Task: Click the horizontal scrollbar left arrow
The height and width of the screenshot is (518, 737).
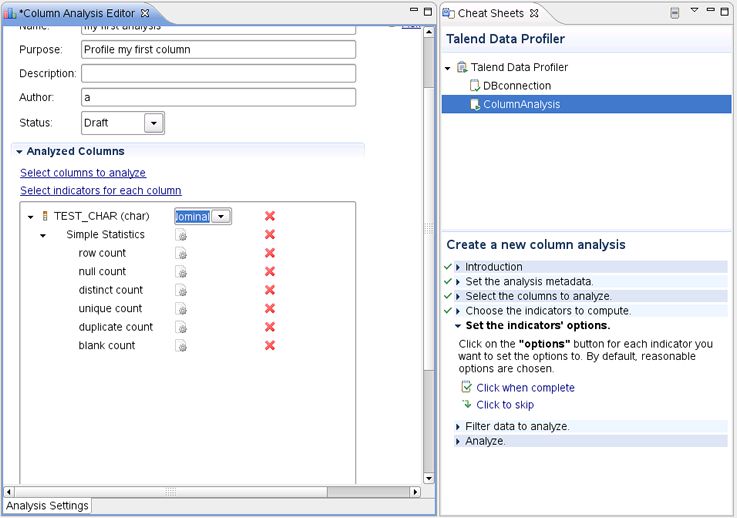Action: [x=9, y=492]
